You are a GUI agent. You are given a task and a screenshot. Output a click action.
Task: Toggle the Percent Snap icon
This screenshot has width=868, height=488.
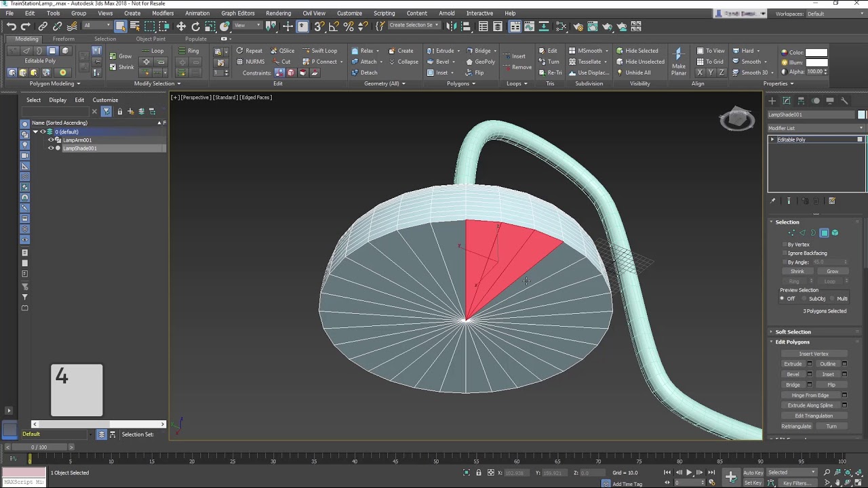pyautogui.click(x=349, y=26)
